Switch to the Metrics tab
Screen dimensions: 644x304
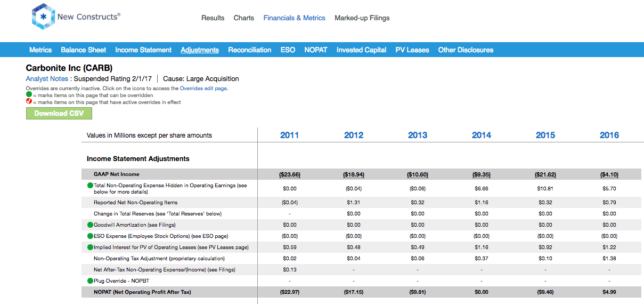40,50
